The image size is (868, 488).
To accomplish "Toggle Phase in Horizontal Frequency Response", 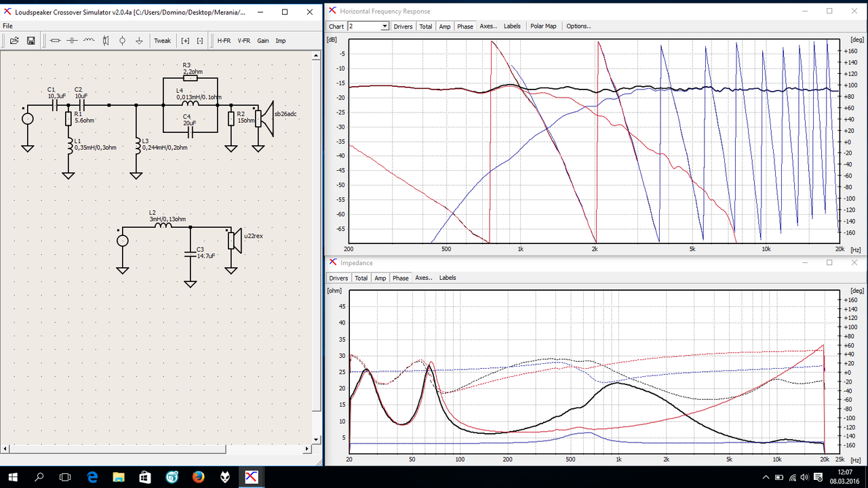I will pyautogui.click(x=465, y=26).
